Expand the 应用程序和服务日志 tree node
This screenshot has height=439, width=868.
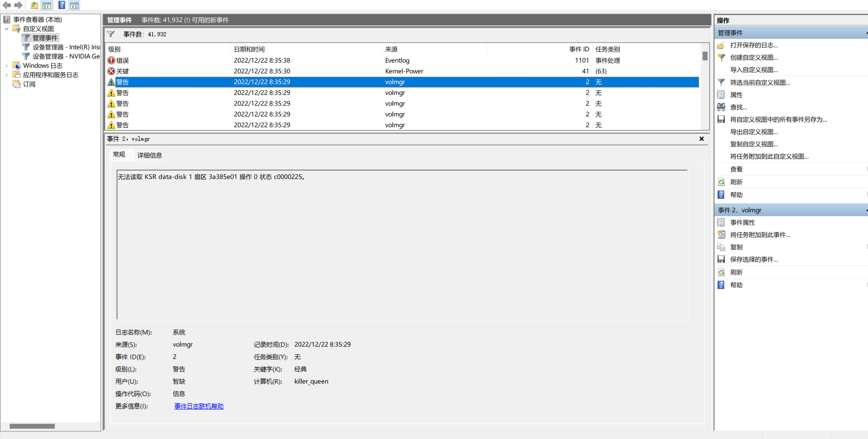[6, 75]
